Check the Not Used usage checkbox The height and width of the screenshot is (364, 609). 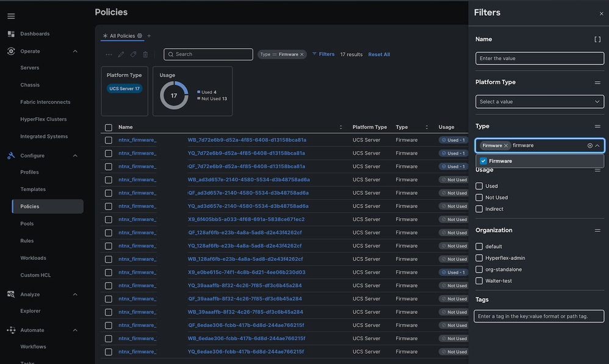pyautogui.click(x=479, y=198)
